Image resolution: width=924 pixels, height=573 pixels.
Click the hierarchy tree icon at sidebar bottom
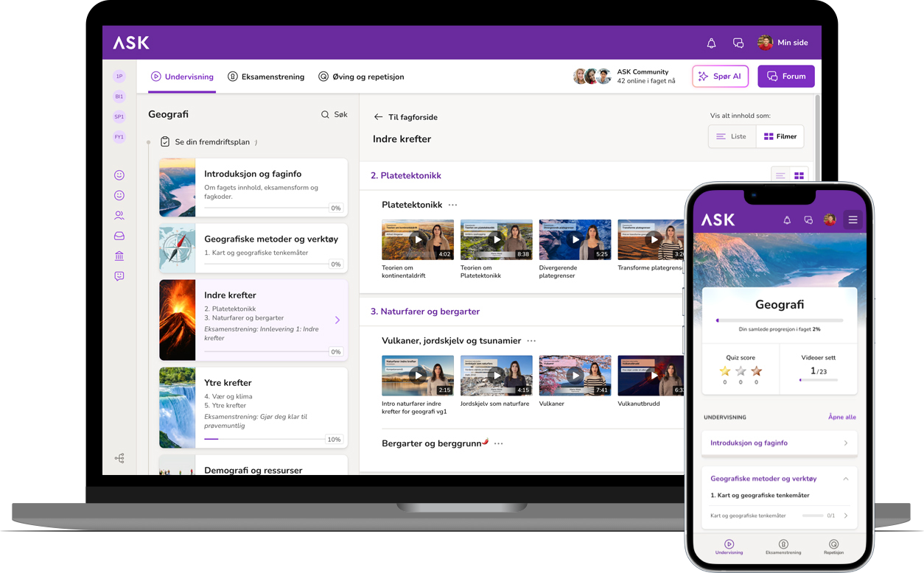[x=119, y=458]
